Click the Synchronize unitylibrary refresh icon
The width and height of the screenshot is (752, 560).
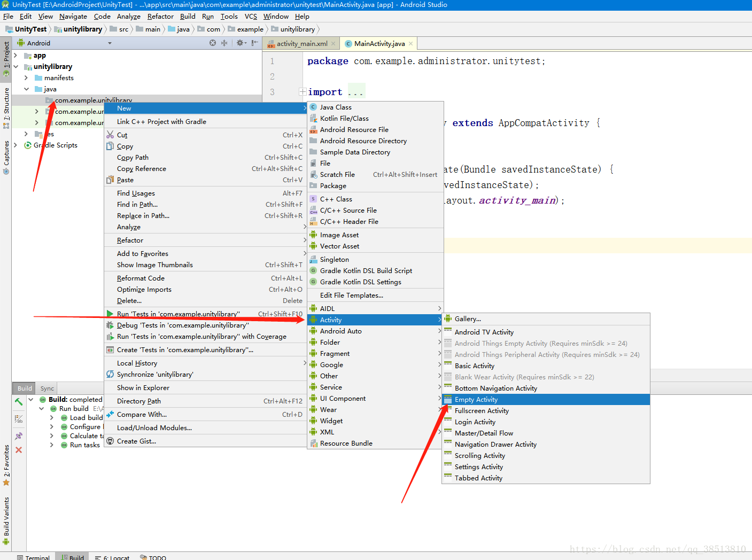110,374
